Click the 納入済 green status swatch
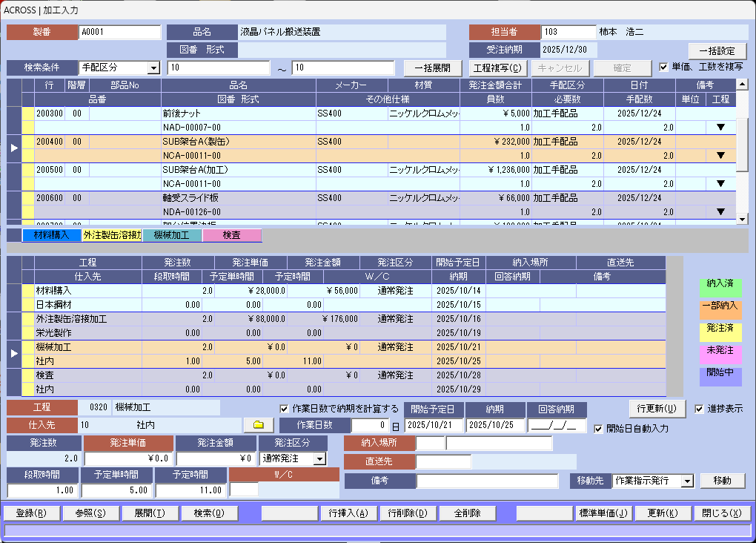Viewport: 756px width, 543px height. (720, 284)
